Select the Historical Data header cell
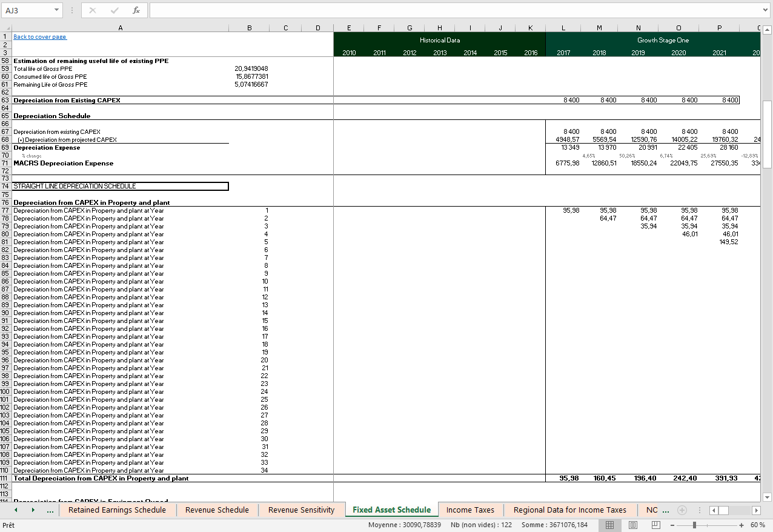 tap(439, 40)
